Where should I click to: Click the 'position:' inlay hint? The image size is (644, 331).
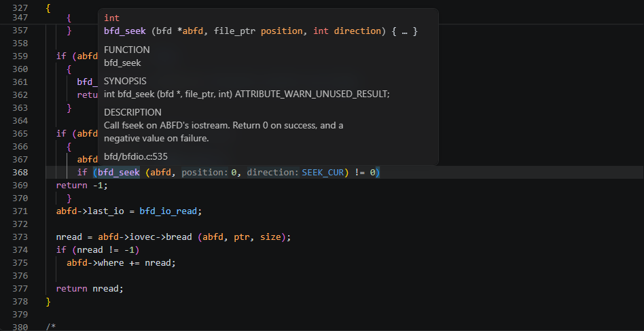click(204, 173)
